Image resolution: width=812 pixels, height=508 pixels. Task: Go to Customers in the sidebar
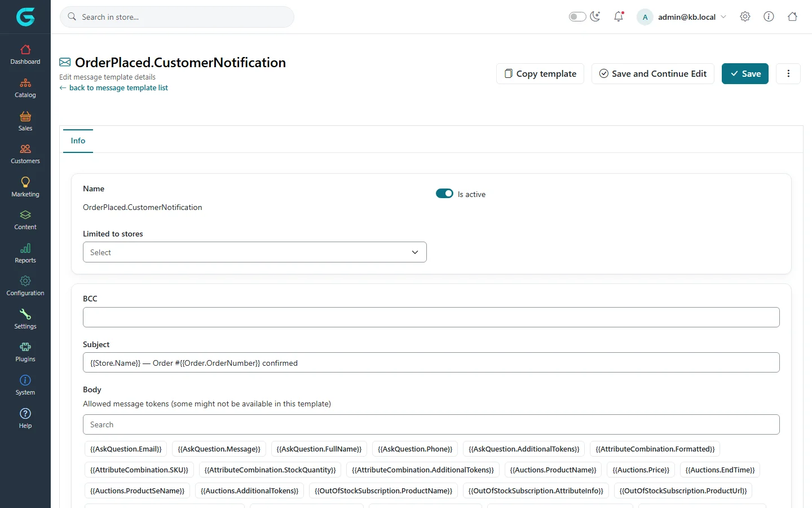click(25, 154)
